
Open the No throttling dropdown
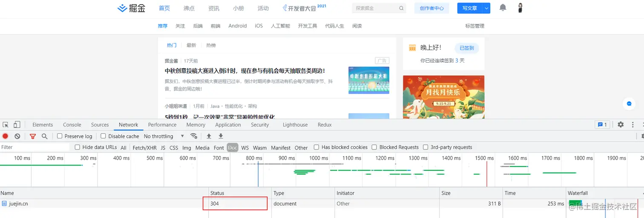click(x=164, y=136)
